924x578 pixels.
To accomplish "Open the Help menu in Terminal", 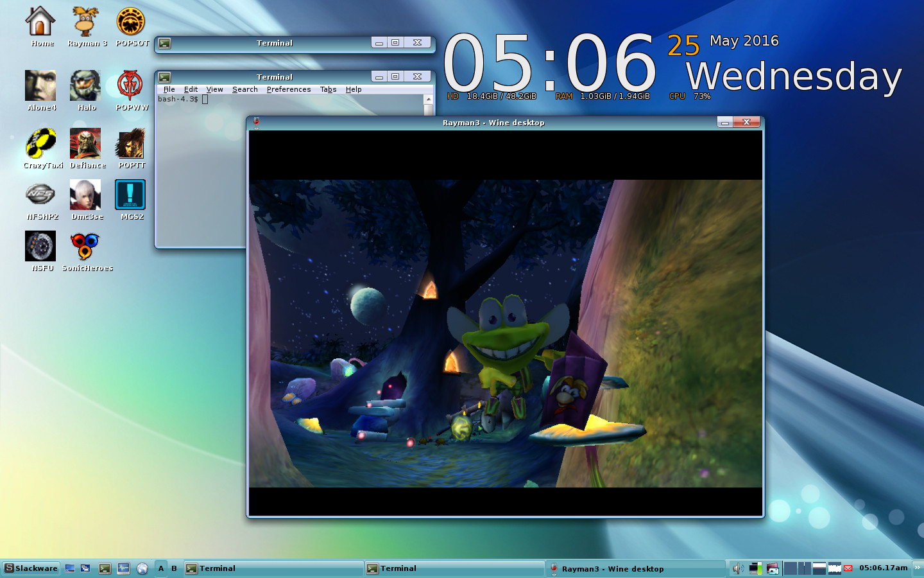I will click(354, 89).
